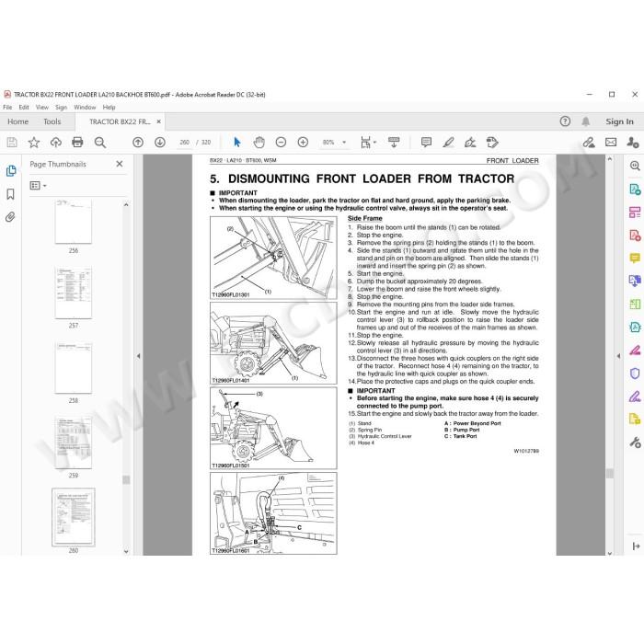Open the stamp tool in toolbar
Screen dimensions: 644x644
(x=492, y=142)
